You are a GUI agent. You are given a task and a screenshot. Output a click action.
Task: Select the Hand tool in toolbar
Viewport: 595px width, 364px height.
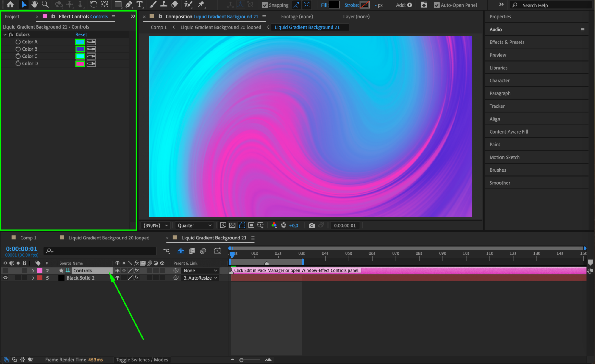[34, 4]
